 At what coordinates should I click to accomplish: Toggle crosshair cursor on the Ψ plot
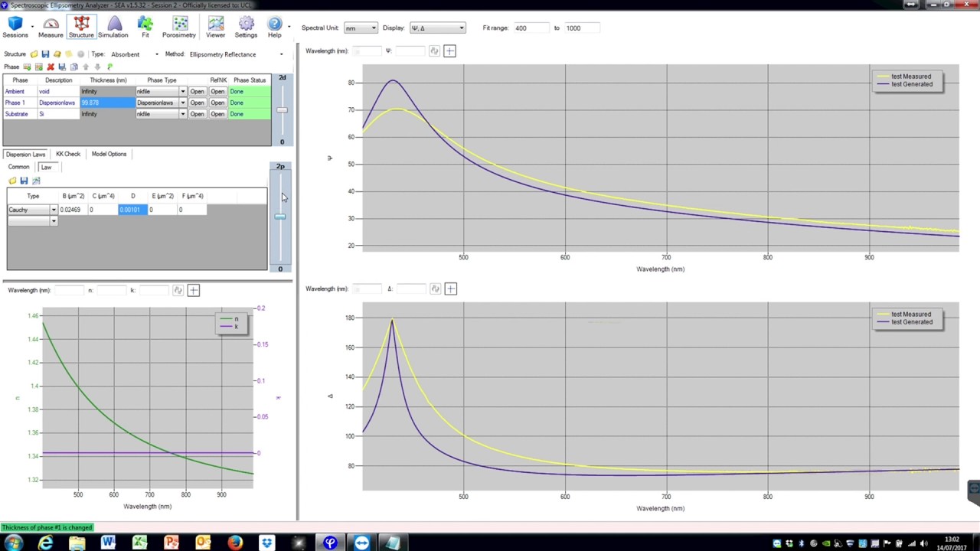[x=449, y=51]
